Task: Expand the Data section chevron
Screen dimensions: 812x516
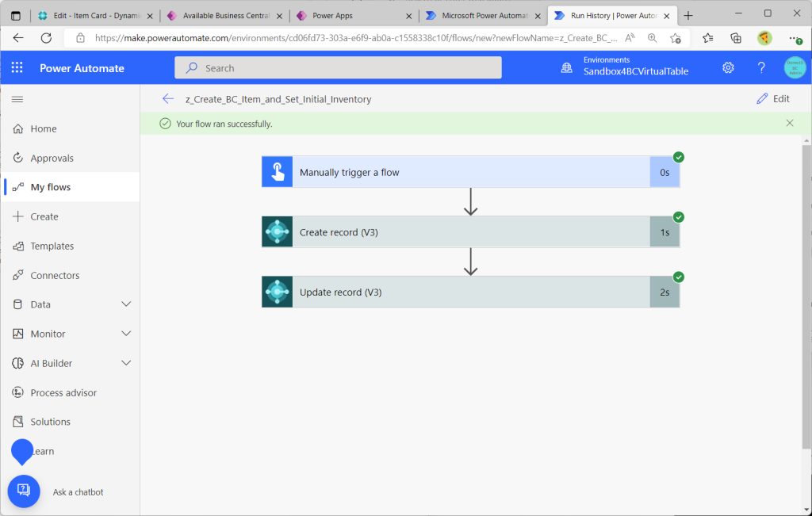Action: coord(126,304)
